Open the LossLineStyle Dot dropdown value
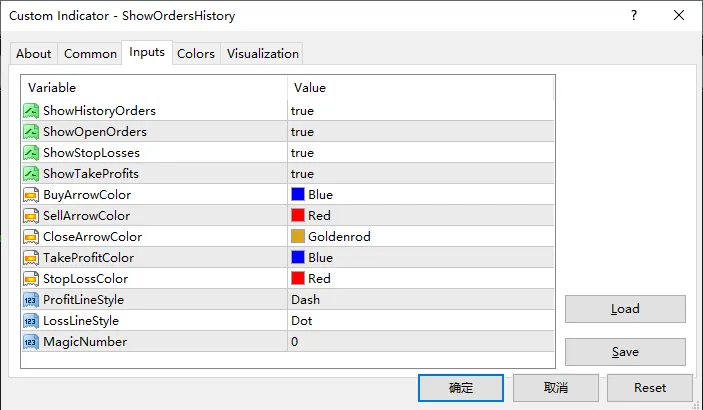The width and height of the screenshot is (703, 410). point(302,321)
